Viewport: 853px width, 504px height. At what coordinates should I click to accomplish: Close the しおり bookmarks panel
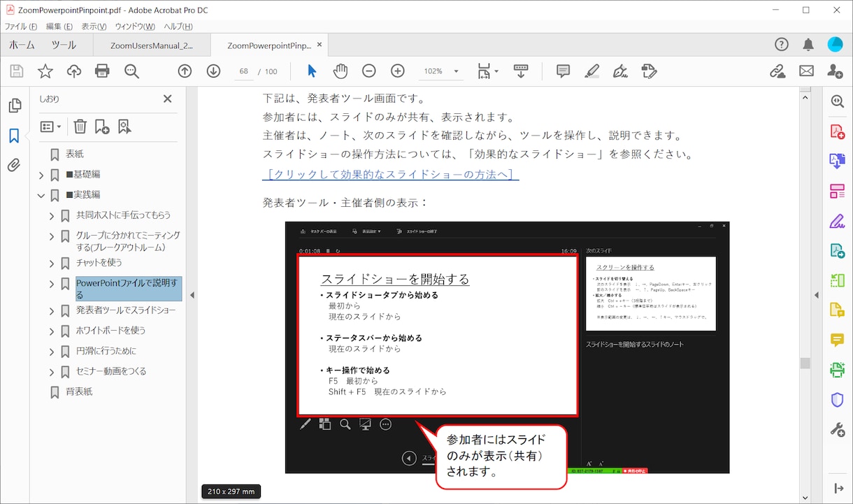pyautogui.click(x=167, y=99)
